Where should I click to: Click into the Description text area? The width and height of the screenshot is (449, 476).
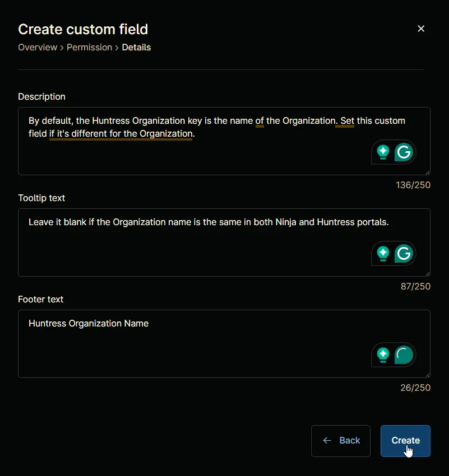pyautogui.click(x=224, y=141)
